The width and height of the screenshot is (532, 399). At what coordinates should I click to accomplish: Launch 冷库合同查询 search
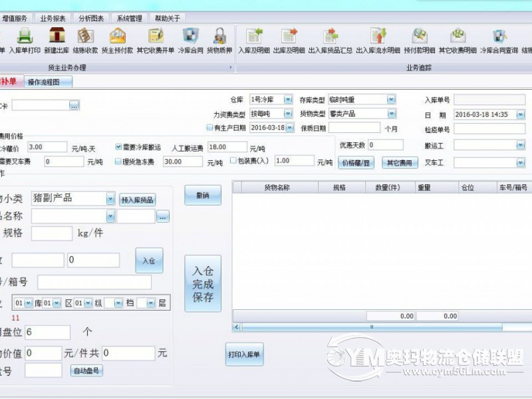[499, 41]
